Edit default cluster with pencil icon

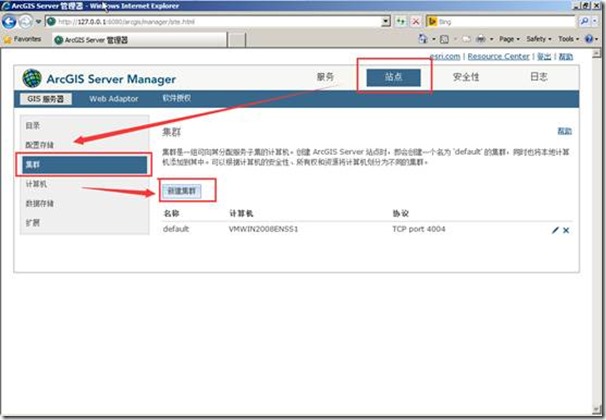555,230
